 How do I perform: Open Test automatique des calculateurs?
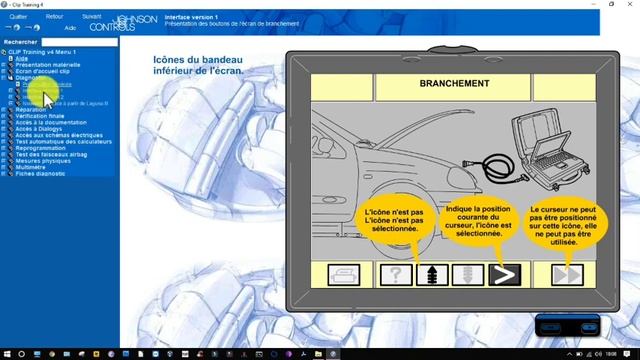point(64,142)
